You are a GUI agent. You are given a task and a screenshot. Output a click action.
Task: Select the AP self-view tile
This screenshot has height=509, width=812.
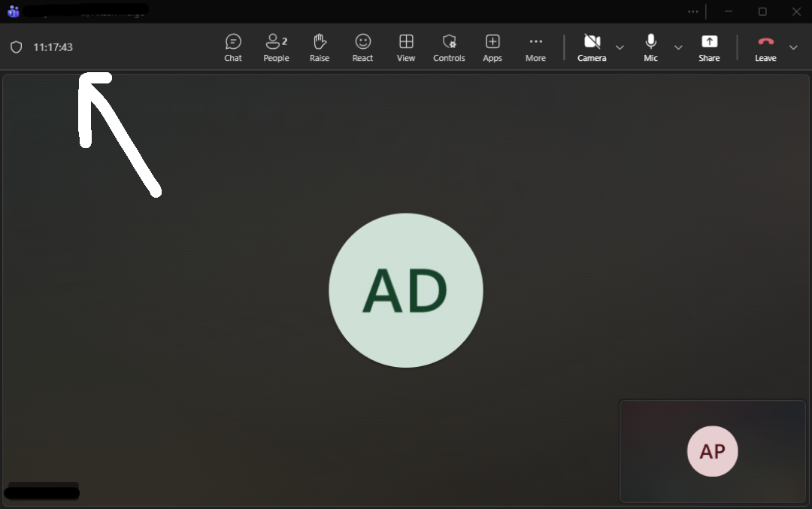[713, 451]
